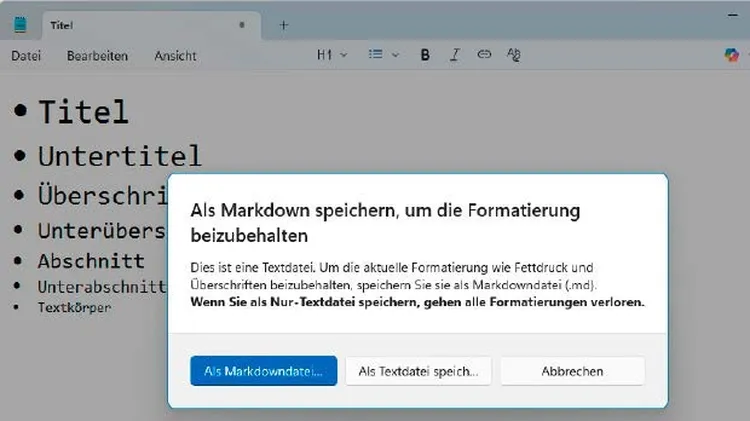Toggle italic formatting
The height and width of the screenshot is (421, 750).
pyautogui.click(x=454, y=55)
